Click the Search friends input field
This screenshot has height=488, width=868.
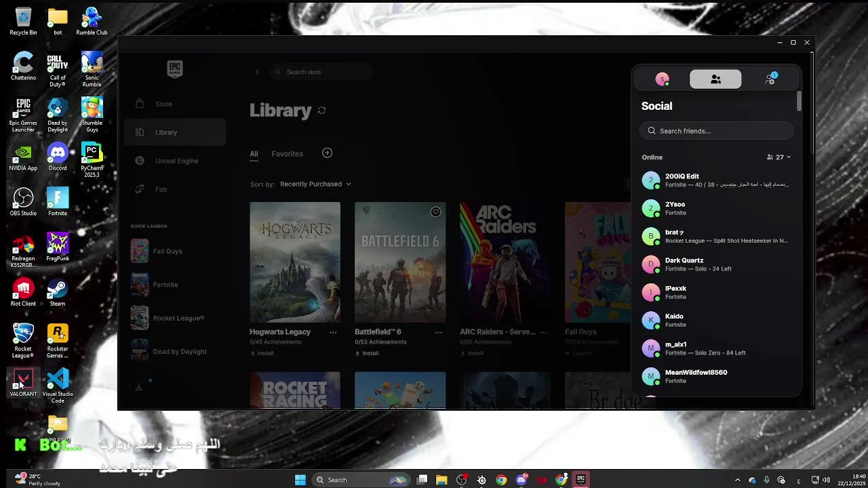[x=716, y=131]
